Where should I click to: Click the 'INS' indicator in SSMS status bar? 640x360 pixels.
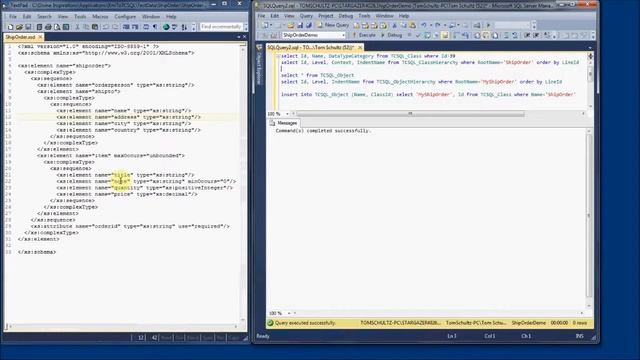click(x=579, y=336)
